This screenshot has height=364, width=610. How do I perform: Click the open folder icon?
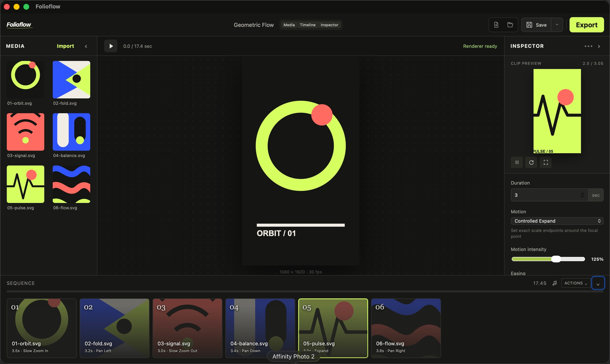pos(510,25)
